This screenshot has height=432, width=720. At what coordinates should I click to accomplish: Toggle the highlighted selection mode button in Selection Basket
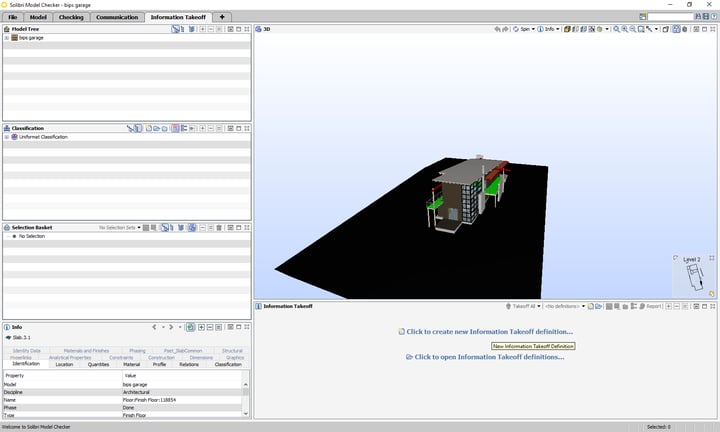192,228
